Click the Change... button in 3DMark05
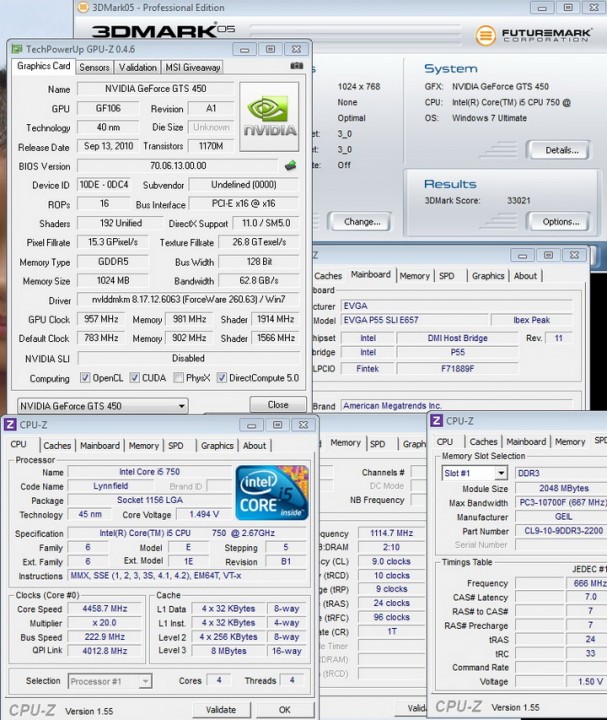 pyautogui.click(x=362, y=222)
